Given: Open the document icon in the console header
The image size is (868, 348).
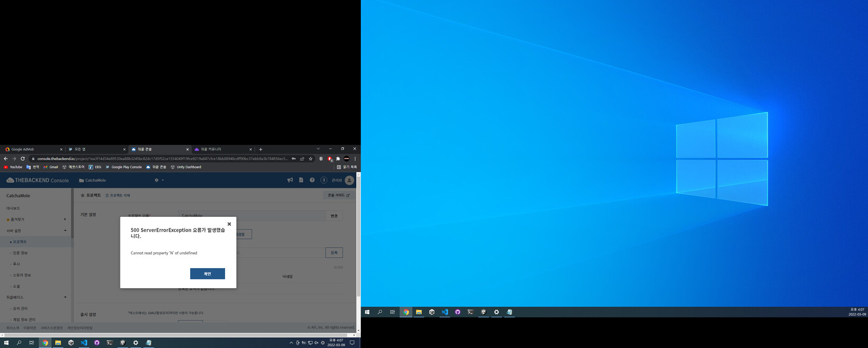Looking at the screenshot, I should [301, 180].
